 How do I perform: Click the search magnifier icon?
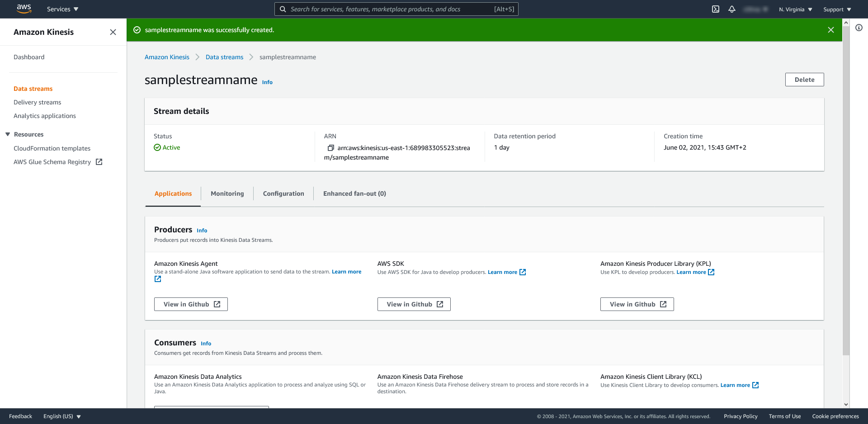click(x=283, y=9)
